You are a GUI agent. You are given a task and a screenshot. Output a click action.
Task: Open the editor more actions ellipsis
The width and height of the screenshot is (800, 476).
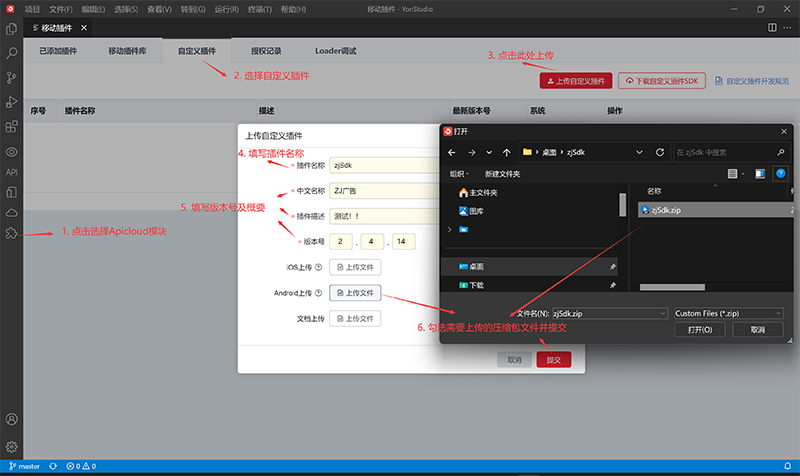(787, 28)
